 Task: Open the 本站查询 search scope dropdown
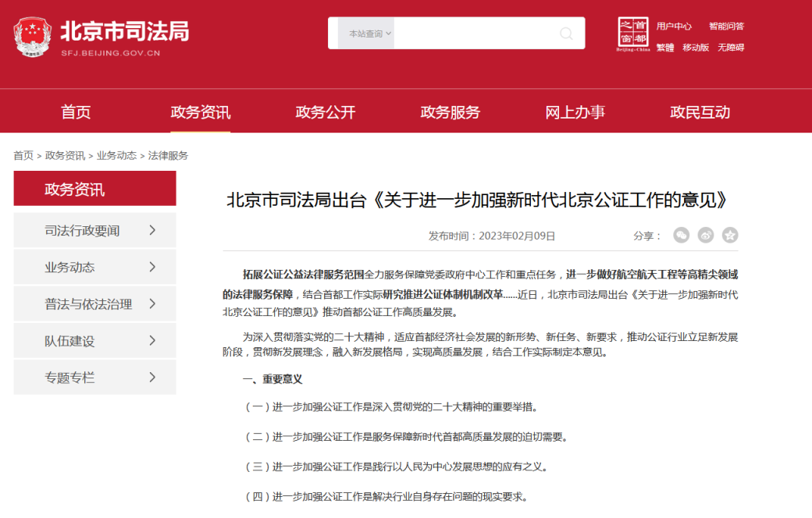(x=366, y=34)
